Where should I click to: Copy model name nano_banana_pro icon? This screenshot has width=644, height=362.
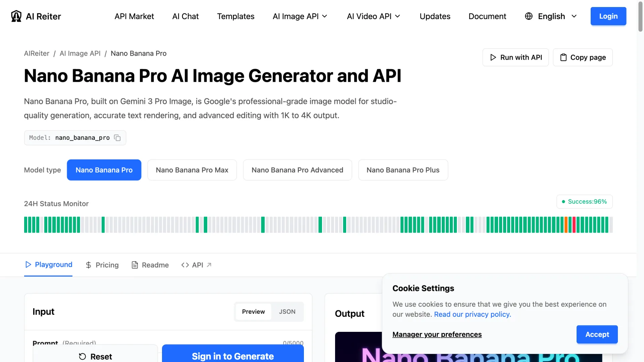[x=117, y=138]
